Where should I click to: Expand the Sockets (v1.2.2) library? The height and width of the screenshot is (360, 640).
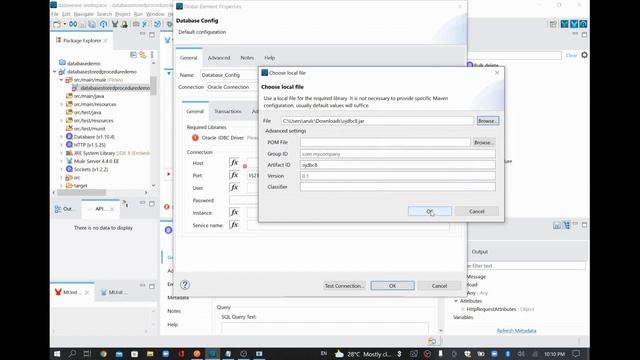[62, 169]
